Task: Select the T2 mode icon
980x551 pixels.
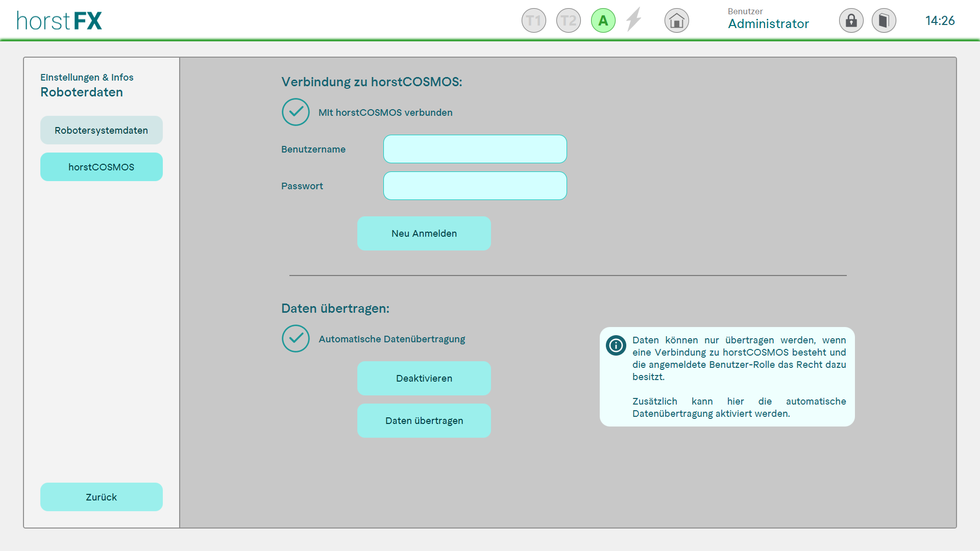Action: [x=568, y=21]
